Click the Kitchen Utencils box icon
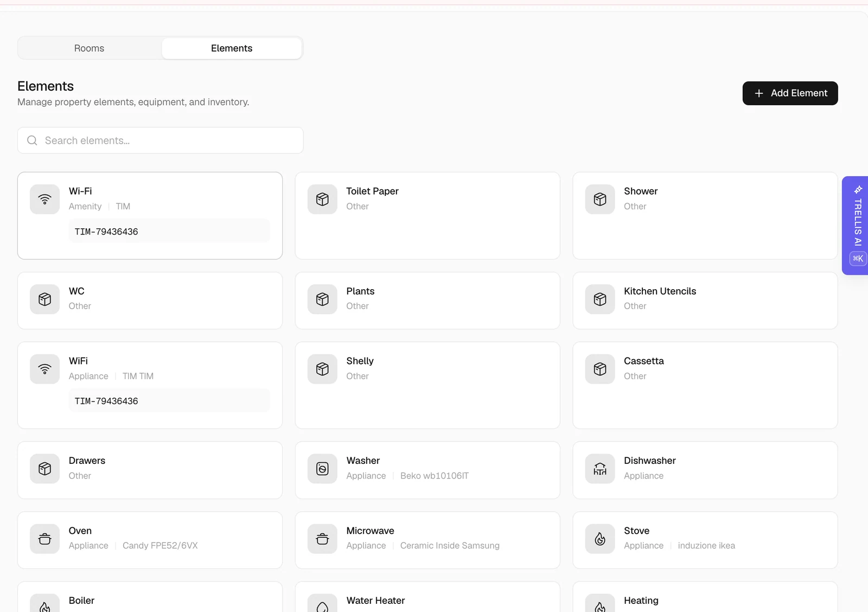868x612 pixels. click(600, 299)
